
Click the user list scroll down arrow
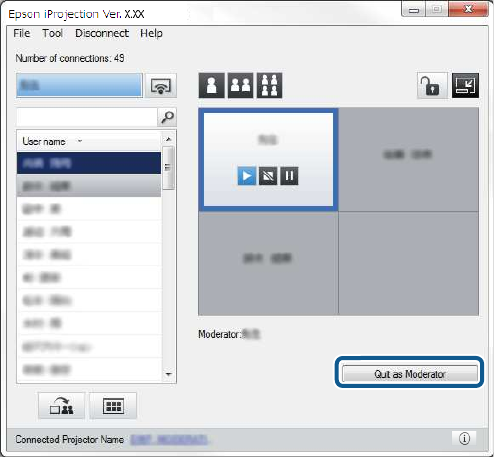[168, 374]
